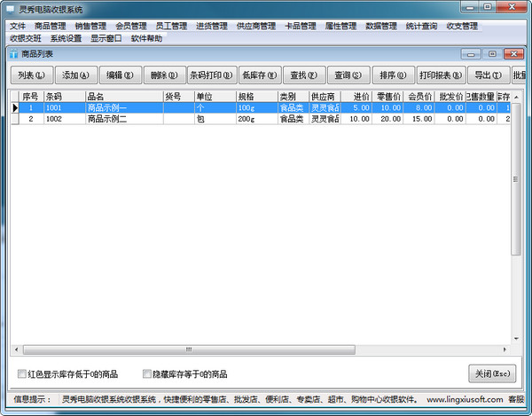
Task: Click the row indicator arrow beside row 1
Action: point(14,107)
